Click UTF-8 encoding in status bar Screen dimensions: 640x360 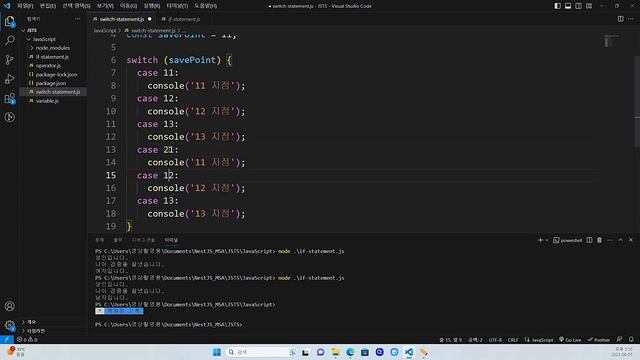pyautogui.click(x=495, y=340)
